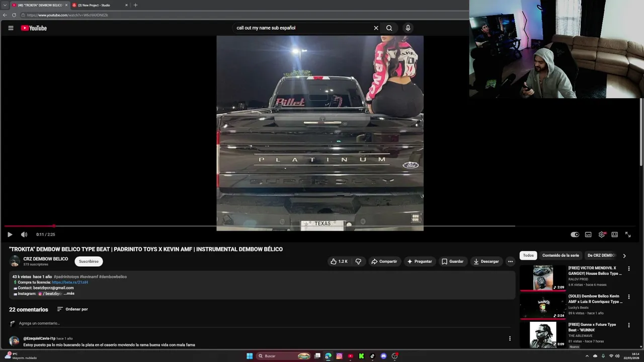Open the Windows Start menu

tap(250, 356)
